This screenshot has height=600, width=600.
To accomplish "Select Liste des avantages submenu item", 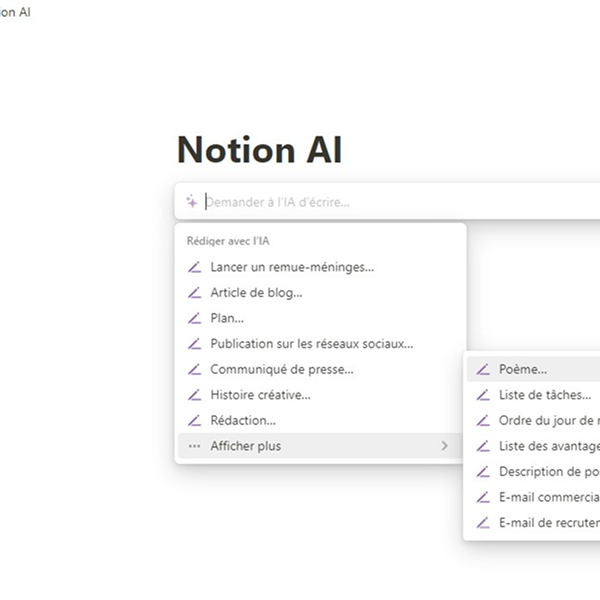I will [548, 446].
